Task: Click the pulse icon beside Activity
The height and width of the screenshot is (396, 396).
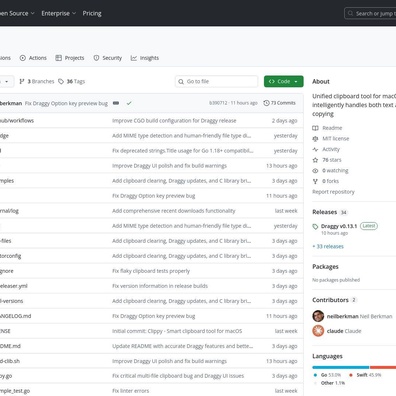Action: (x=315, y=149)
